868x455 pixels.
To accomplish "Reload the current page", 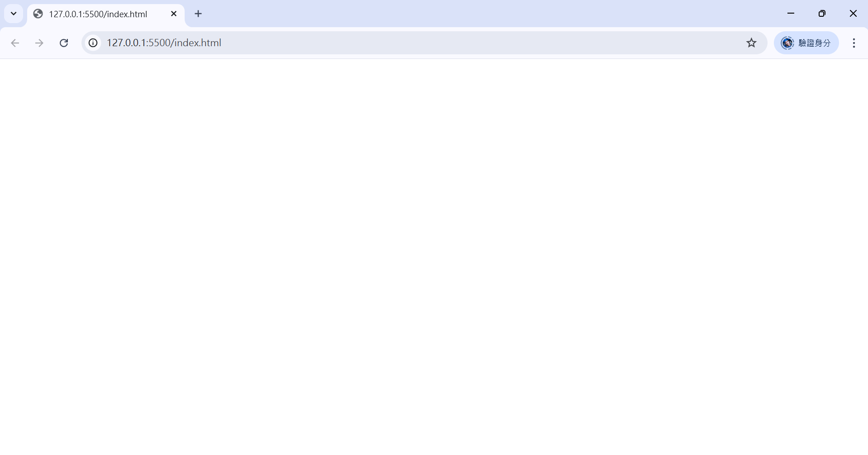I will click(64, 43).
